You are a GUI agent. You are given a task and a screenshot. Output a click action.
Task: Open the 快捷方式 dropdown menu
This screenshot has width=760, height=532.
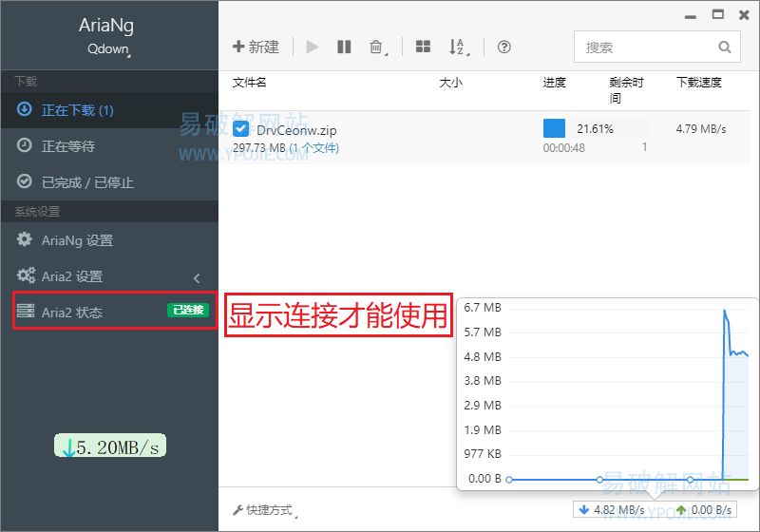[265, 510]
